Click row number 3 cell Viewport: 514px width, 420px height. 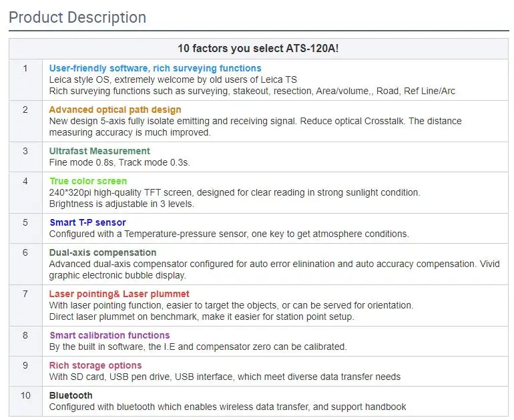tap(25, 157)
